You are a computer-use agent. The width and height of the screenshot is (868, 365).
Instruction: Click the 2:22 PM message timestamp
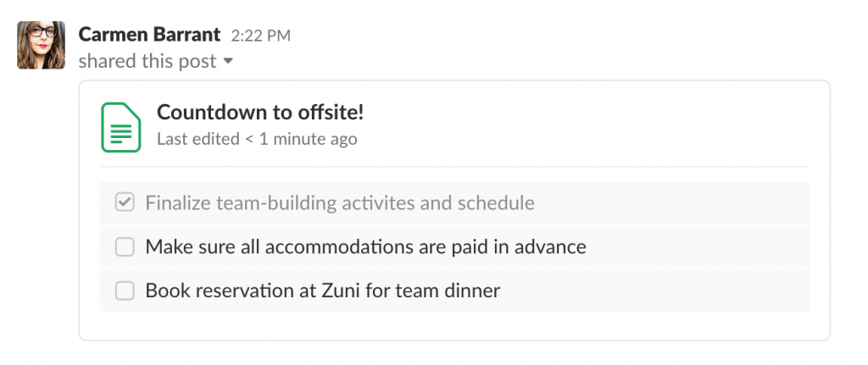click(x=261, y=36)
